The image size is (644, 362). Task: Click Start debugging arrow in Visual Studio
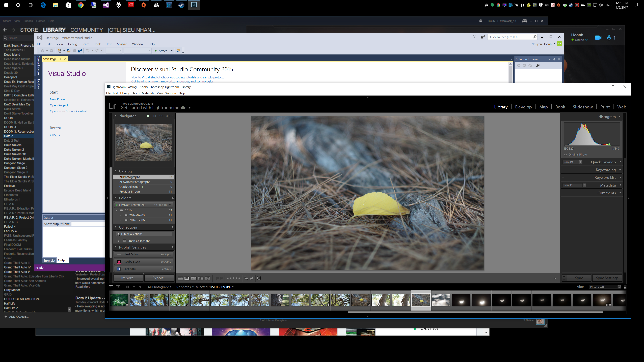pyautogui.click(x=155, y=51)
